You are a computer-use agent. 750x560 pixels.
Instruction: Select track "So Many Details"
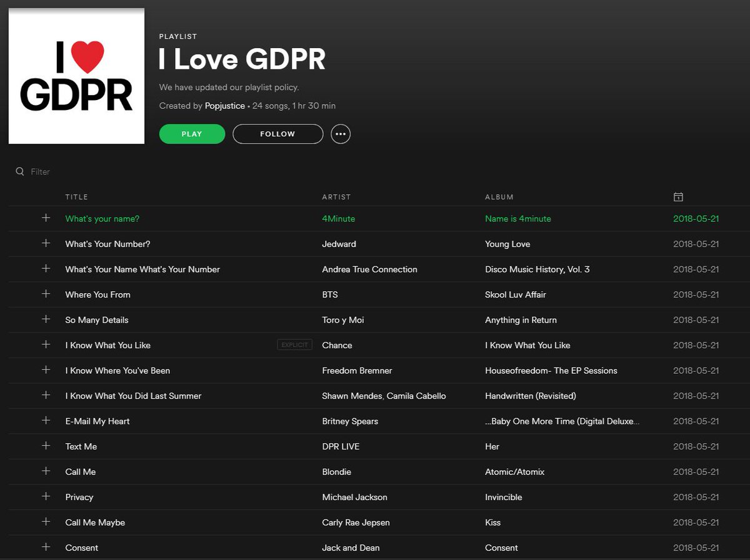pyautogui.click(x=97, y=320)
